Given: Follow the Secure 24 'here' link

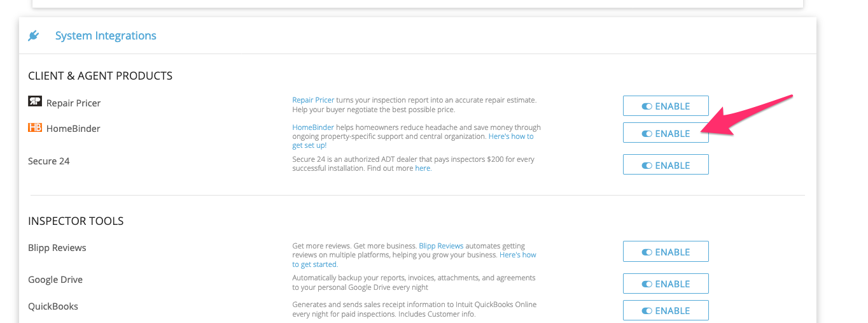Looking at the screenshot, I should [x=423, y=168].
